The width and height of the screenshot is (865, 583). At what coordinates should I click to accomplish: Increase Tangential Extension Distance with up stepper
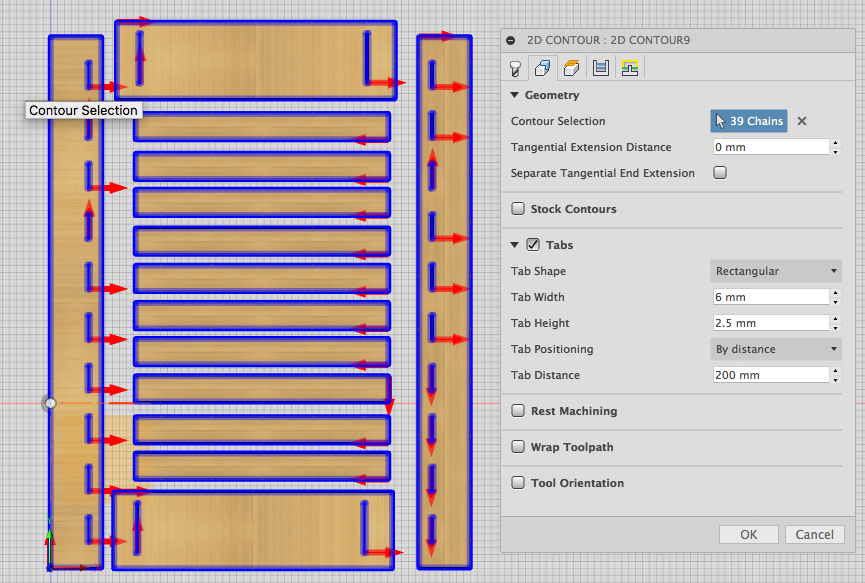coord(836,143)
